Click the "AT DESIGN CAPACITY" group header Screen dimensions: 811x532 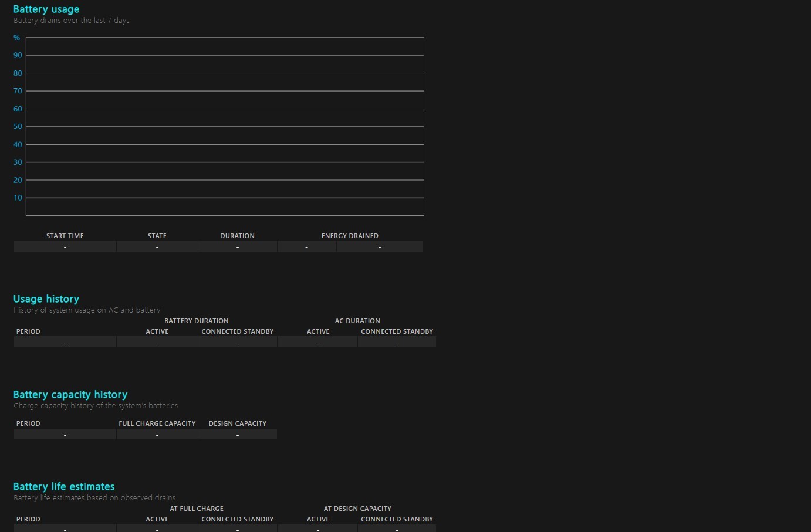coord(357,509)
